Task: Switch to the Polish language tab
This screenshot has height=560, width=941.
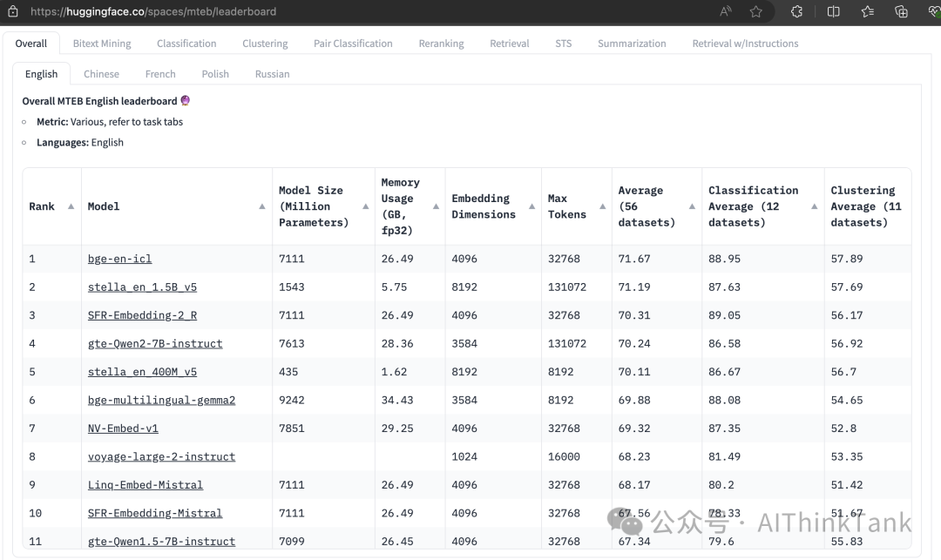Action: [x=215, y=74]
